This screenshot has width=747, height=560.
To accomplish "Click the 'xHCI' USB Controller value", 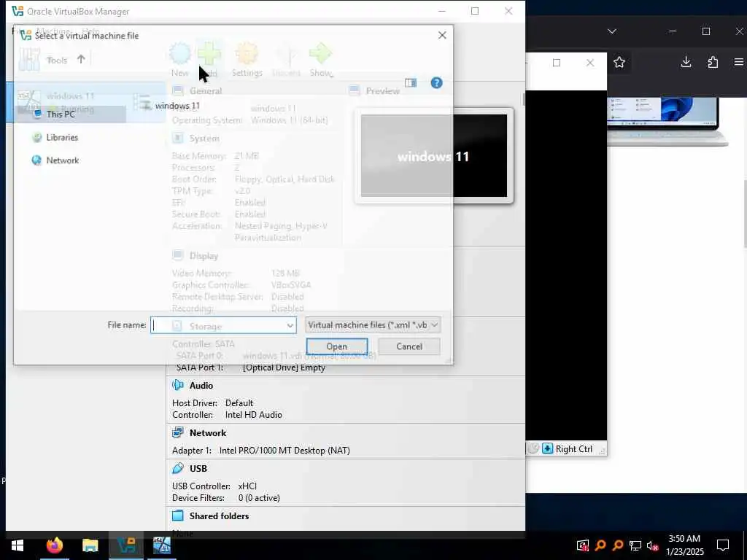I will [247, 486].
